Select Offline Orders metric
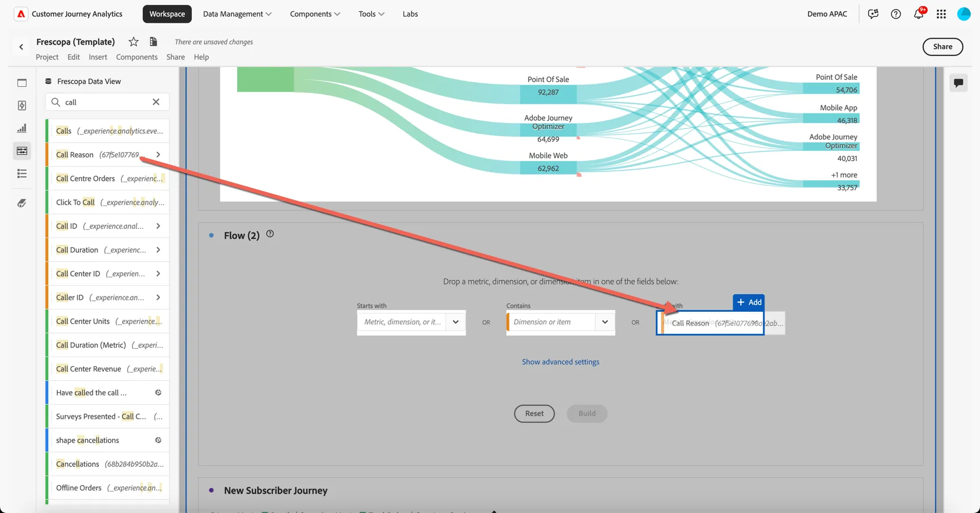The image size is (980, 513). 107,487
